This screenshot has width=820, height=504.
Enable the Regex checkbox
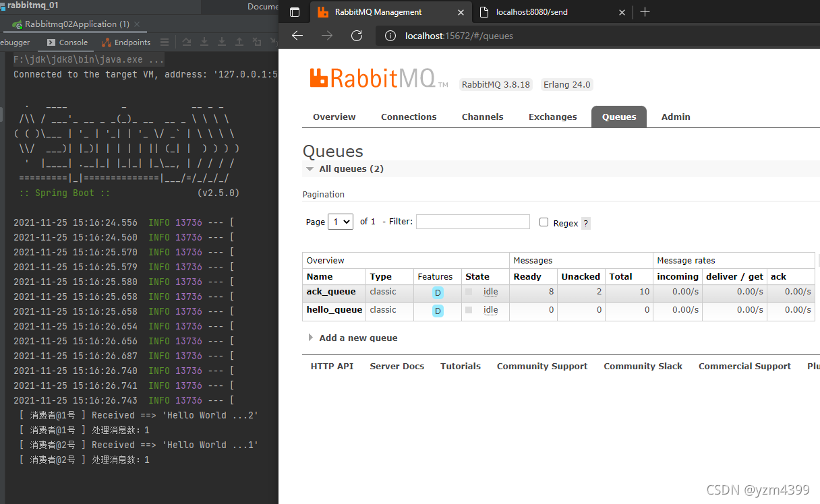(x=544, y=222)
